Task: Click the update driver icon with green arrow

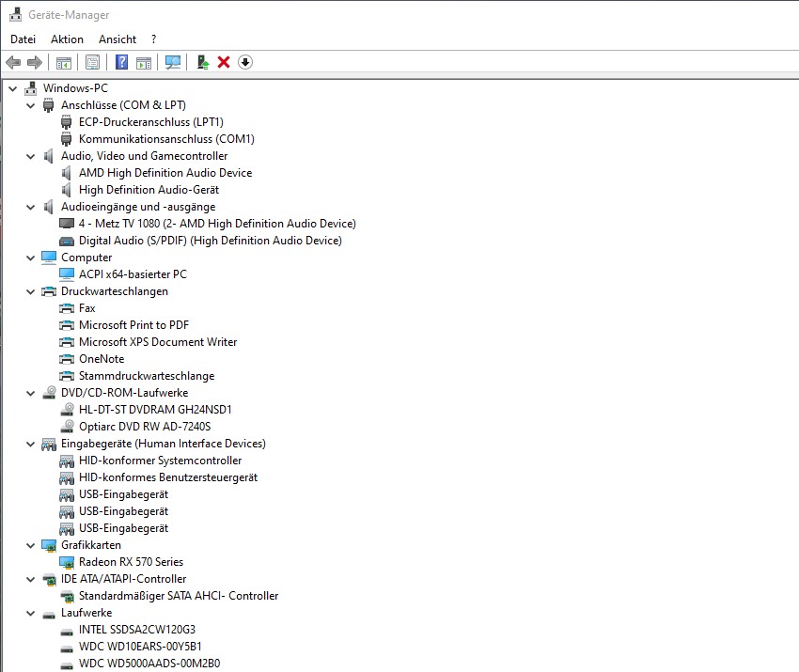Action: point(203,63)
